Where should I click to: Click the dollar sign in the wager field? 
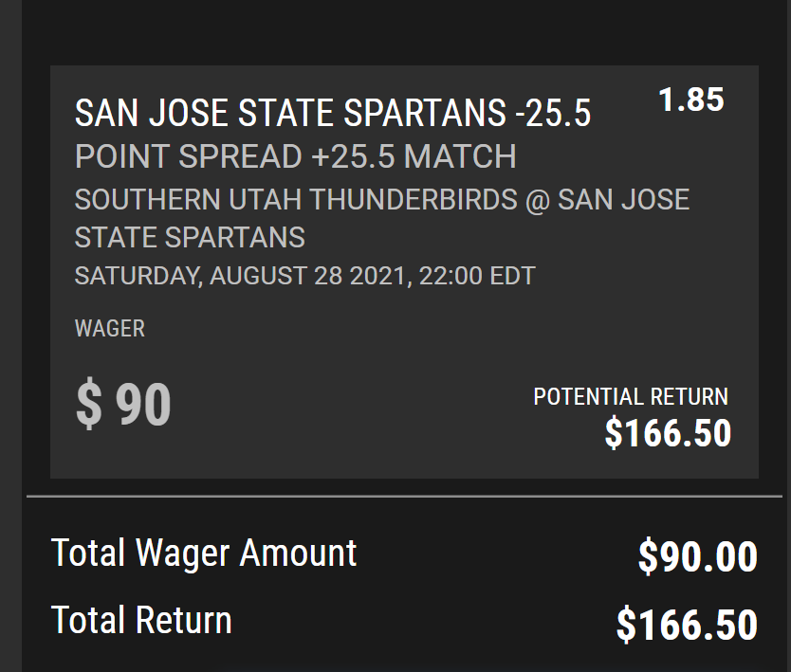[x=88, y=406]
